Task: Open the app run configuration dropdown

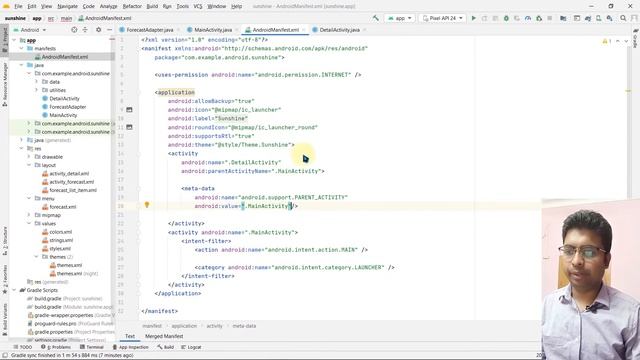Action: pyautogui.click(x=400, y=18)
